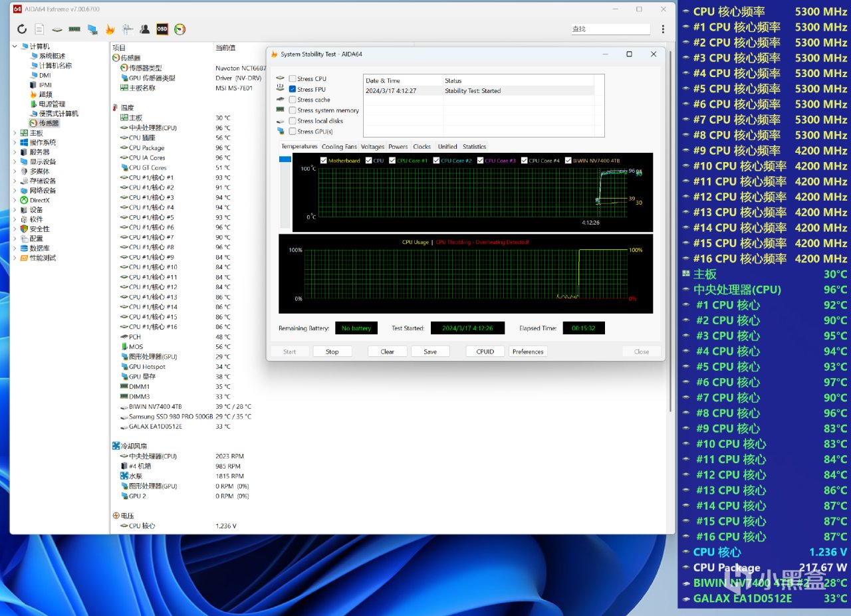The height and width of the screenshot is (616, 851).
Task: Click the sensor gauge icon in toolbar
Action: point(180,29)
